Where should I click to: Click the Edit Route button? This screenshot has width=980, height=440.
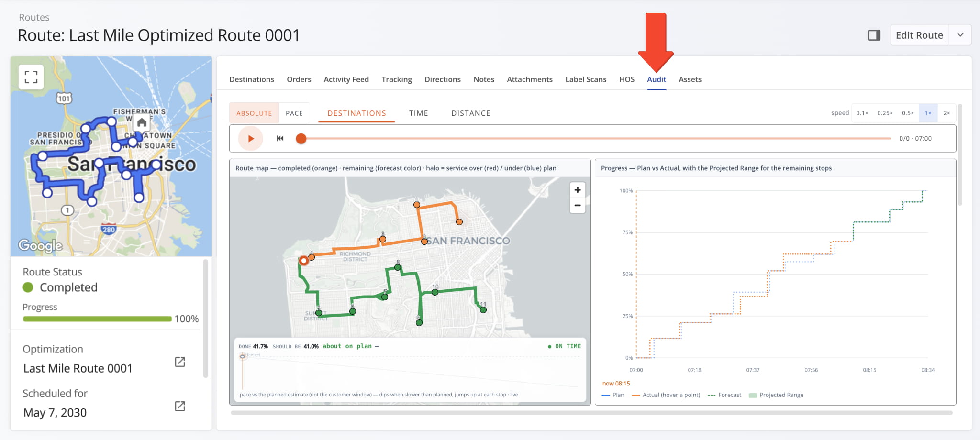[x=919, y=35]
